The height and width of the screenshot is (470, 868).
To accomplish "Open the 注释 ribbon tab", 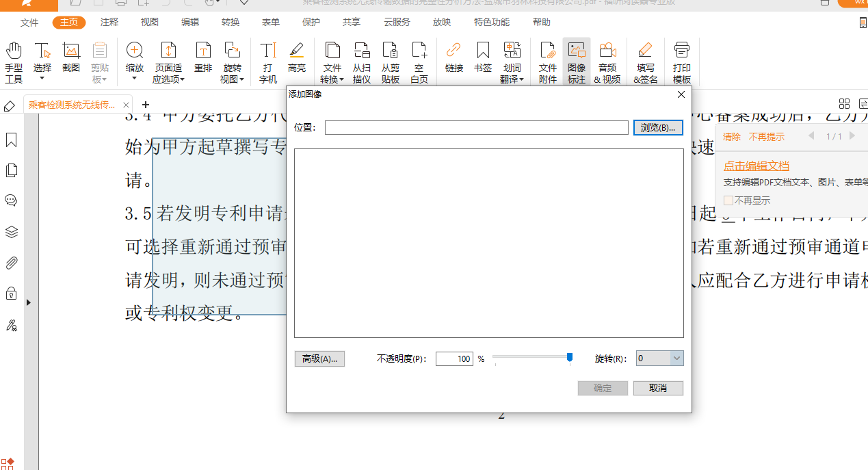I will (109, 22).
